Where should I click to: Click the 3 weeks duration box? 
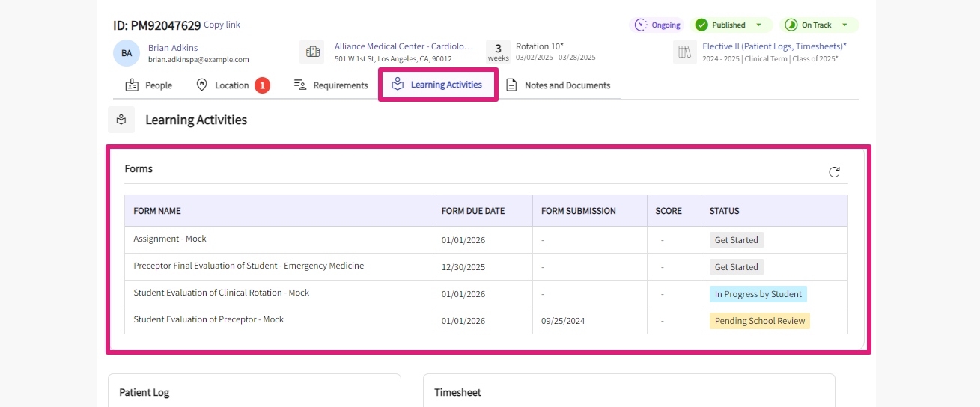pos(498,52)
